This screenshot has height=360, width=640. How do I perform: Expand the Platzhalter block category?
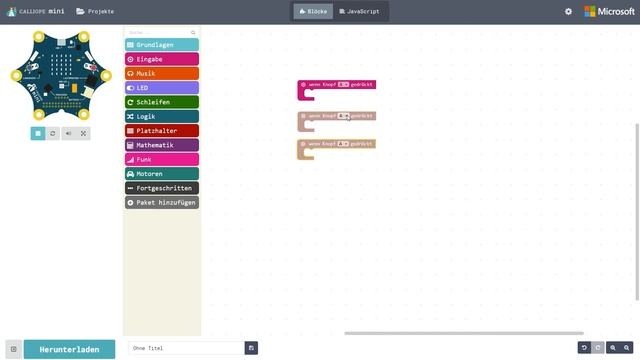(x=162, y=131)
